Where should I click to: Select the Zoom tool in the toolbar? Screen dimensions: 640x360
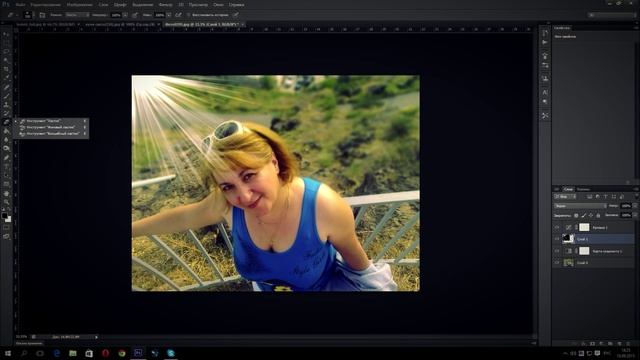(x=6, y=202)
